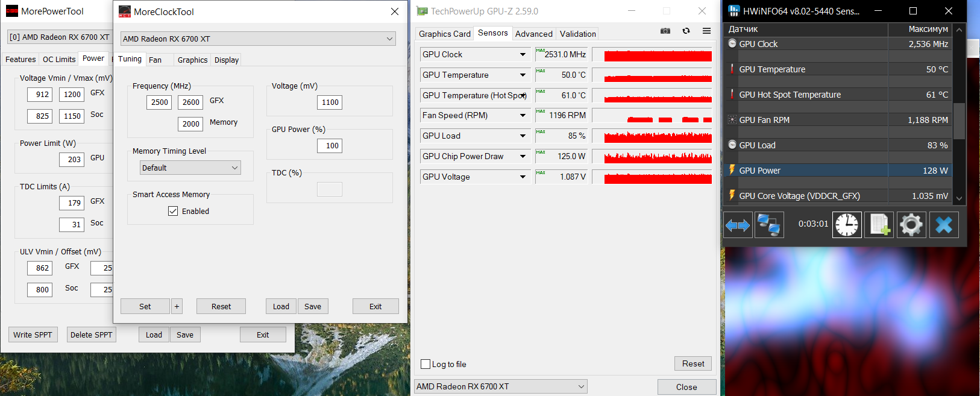Screen dimensions: 980x396
Task: Open Memory Timing Level dropdown
Action: 190,168
